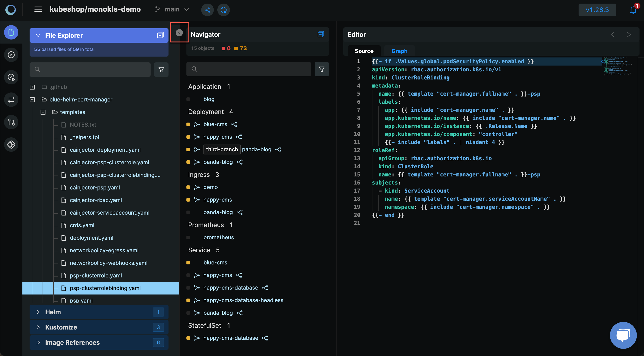The height and width of the screenshot is (356, 644).
Task: Click the copy/clone File Explorer icon
Action: [160, 35]
